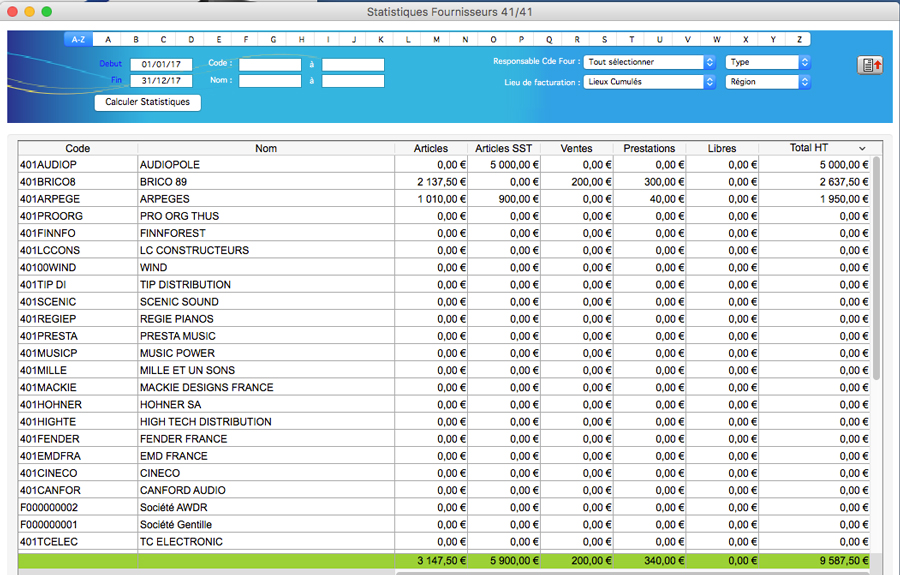Click the export list icon with red arrow
Viewport: 900px width, 575px height.
[x=870, y=65]
